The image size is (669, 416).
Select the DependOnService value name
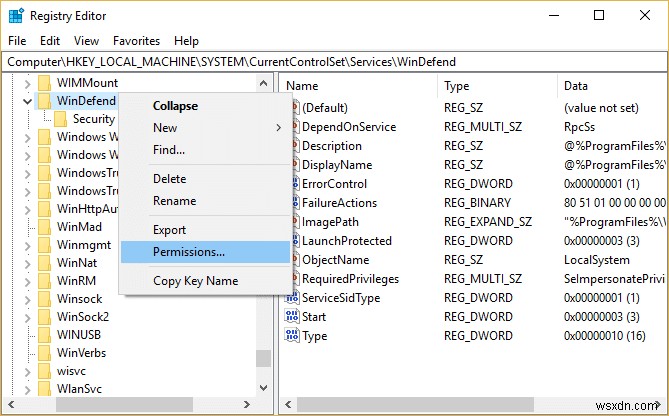click(349, 127)
